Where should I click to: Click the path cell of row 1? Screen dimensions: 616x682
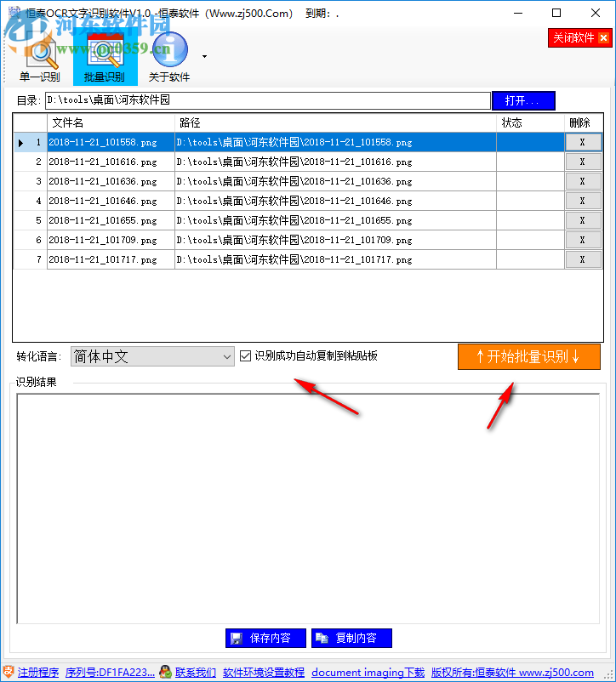point(335,142)
